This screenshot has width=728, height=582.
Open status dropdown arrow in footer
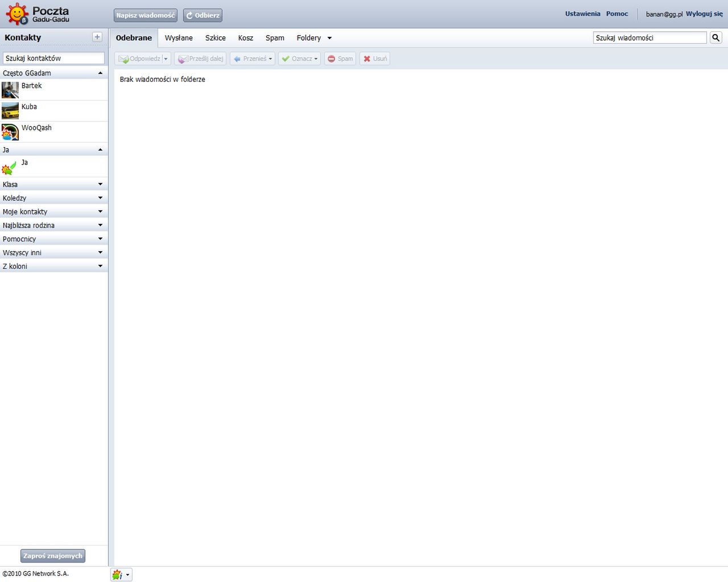pyautogui.click(x=128, y=575)
